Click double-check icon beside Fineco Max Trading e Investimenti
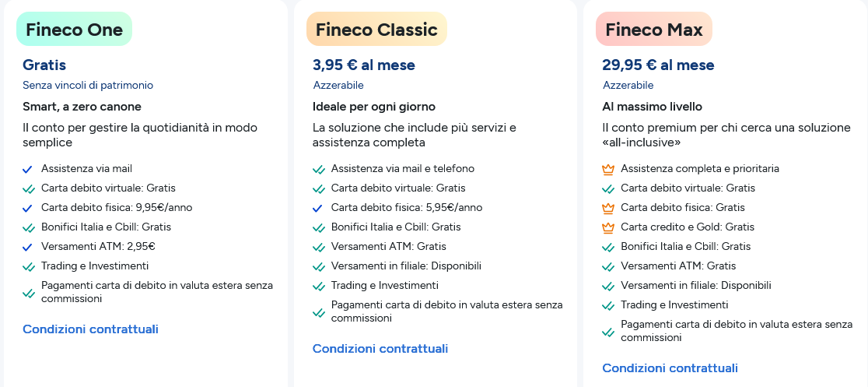Screen dimensions: 868x387 click(x=608, y=305)
